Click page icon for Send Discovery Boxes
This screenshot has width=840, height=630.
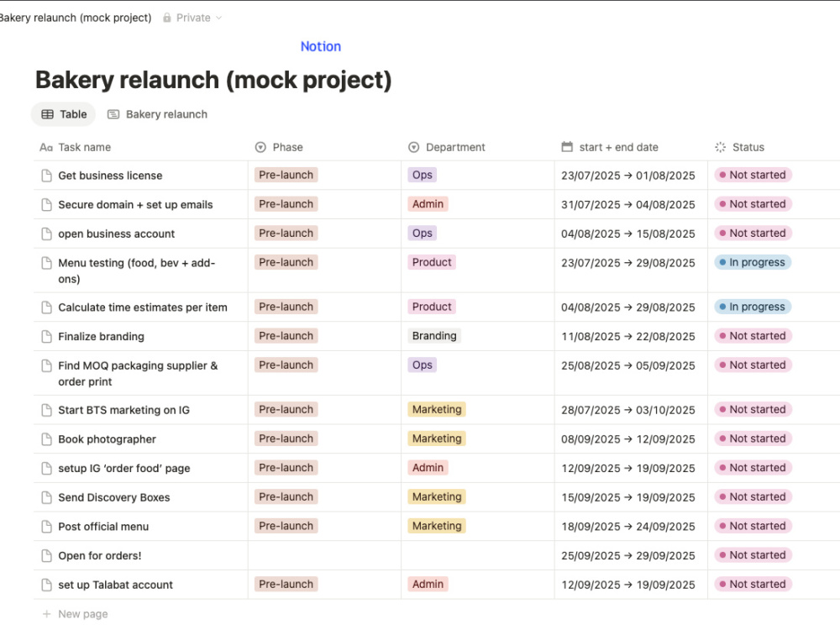click(46, 497)
